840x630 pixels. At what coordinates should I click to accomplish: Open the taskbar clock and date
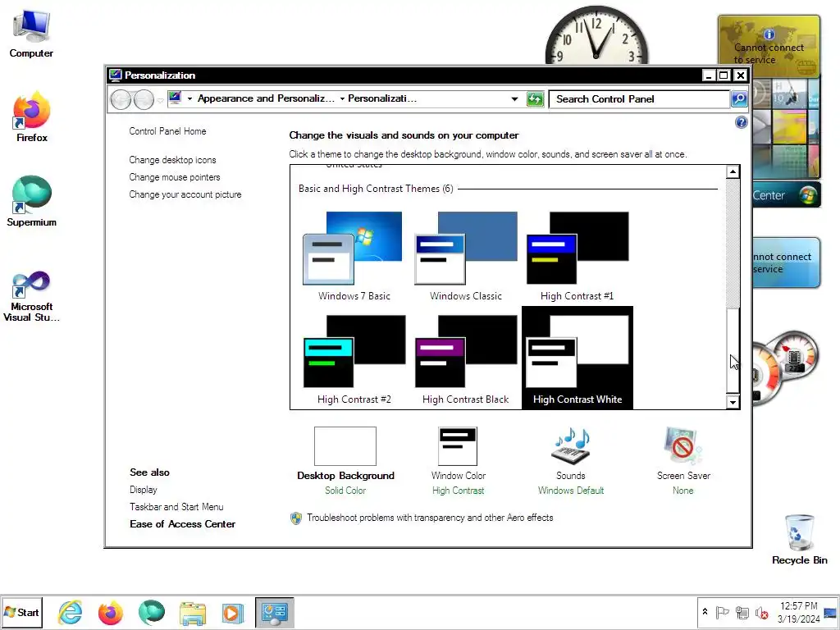click(798, 612)
